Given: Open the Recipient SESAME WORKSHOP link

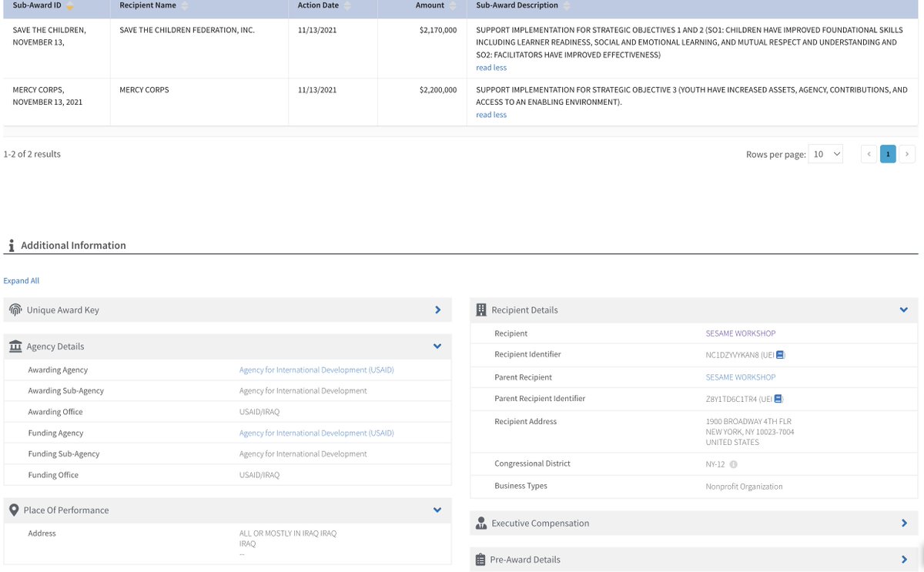Looking at the screenshot, I should (x=741, y=333).
